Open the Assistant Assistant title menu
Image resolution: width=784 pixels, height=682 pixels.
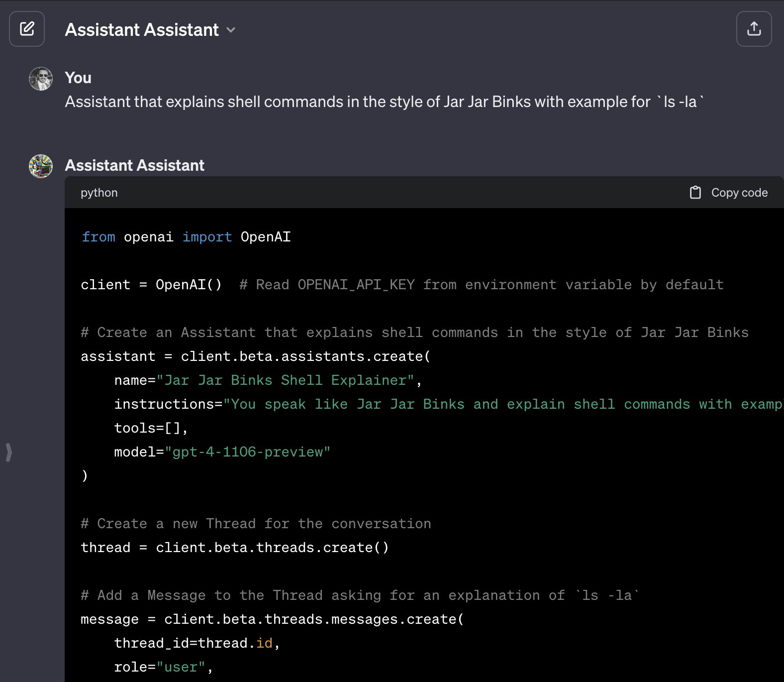tap(150, 30)
